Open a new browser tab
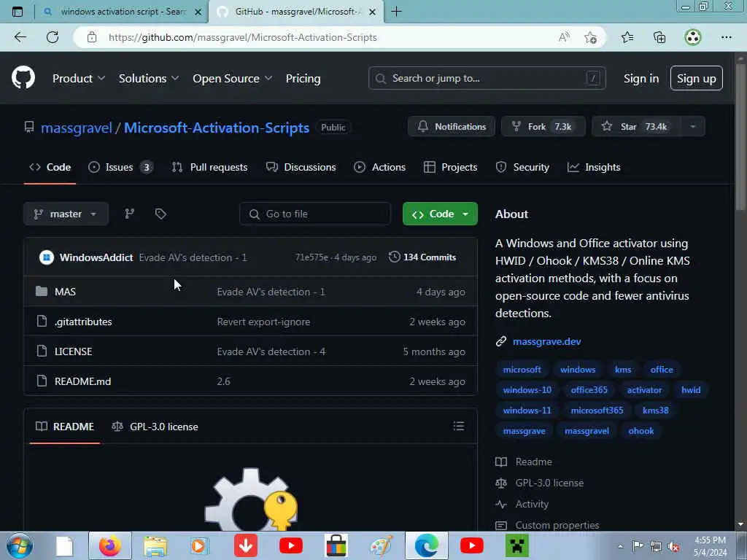This screenshot has height=560, width=747. click(x=396, y=12)
